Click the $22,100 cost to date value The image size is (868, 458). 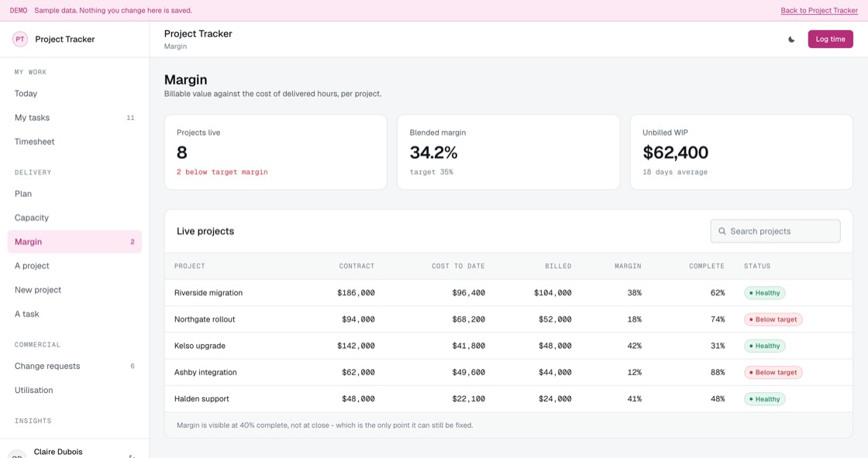[468, 399]
